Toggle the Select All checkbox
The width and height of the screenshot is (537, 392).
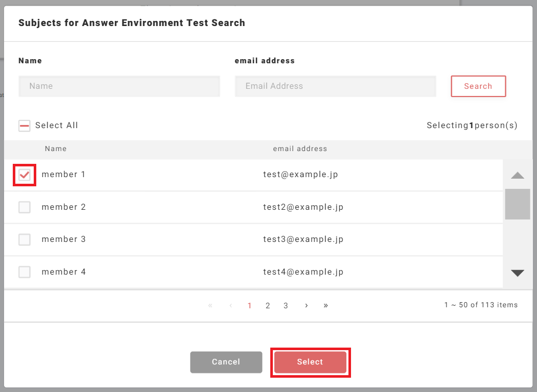[x=25, y=126]
